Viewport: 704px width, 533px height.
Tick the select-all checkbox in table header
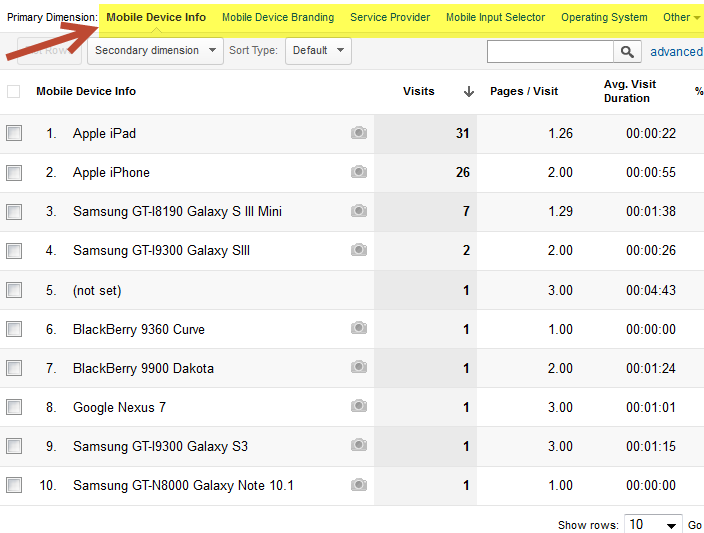tap(13, 92)
